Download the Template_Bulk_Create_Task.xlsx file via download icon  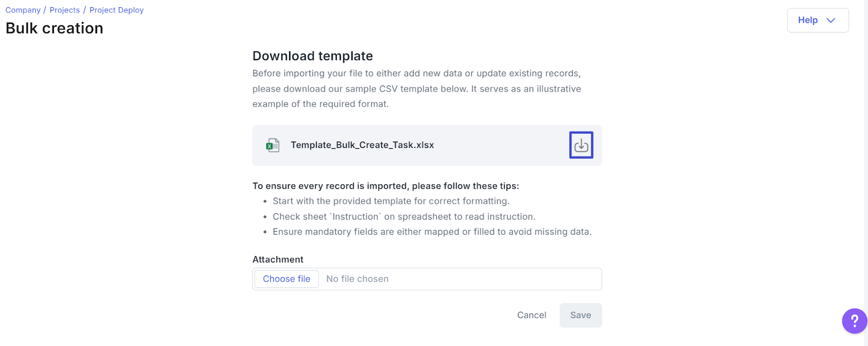point(581,145)
